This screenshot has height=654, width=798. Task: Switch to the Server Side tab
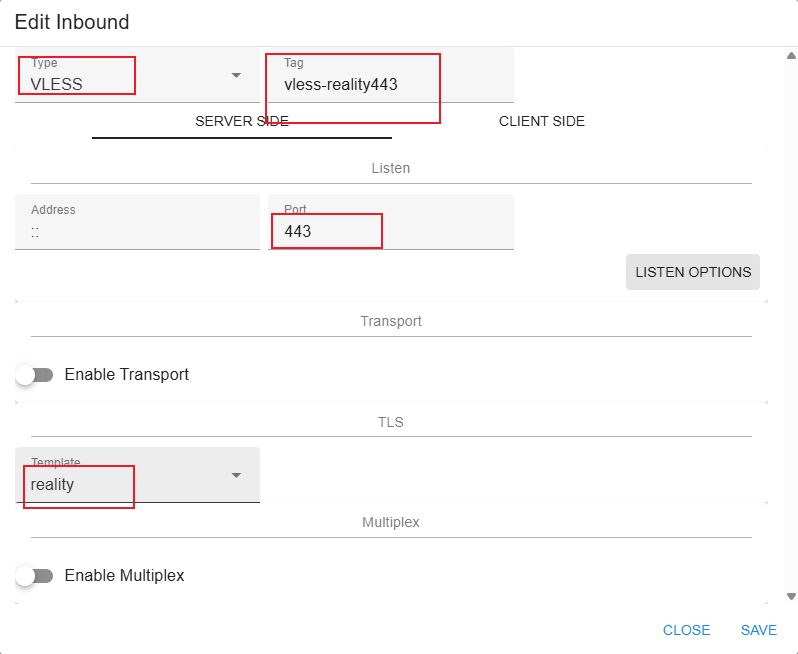[242, 121]
